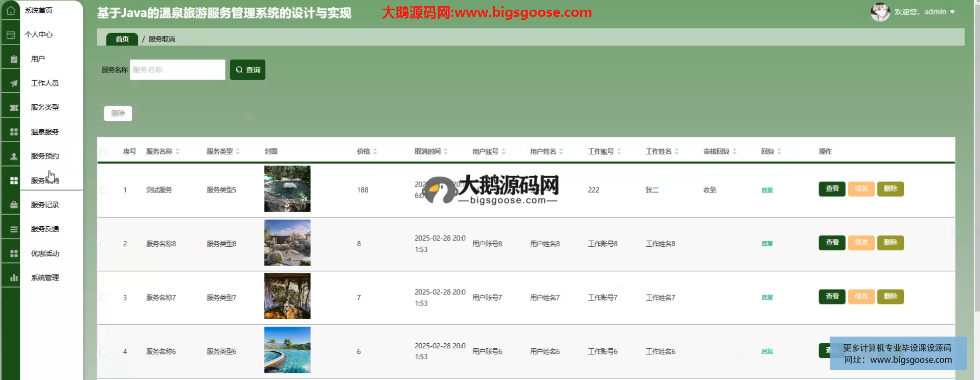Viewport: 980px width, 380px height.
Task: Sort by the 价格 column arrows
Action: (x=375, y=152)
